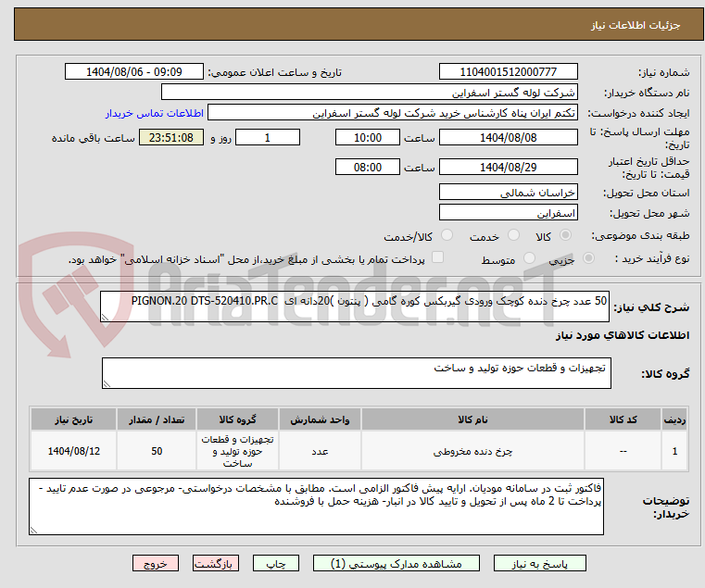The image size is (705, 588).
Task: Click the goods group cell in table row
Action: tap(237, 451)
